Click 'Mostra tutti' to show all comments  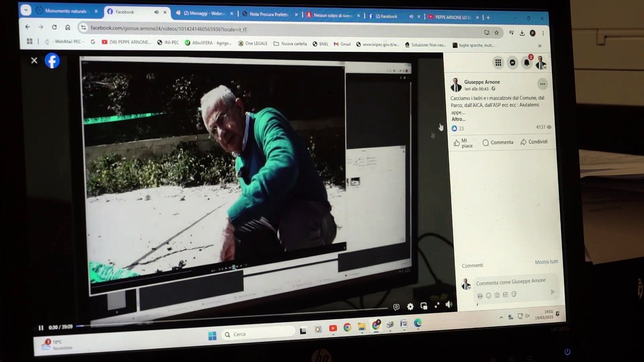[x=546, y=262]
